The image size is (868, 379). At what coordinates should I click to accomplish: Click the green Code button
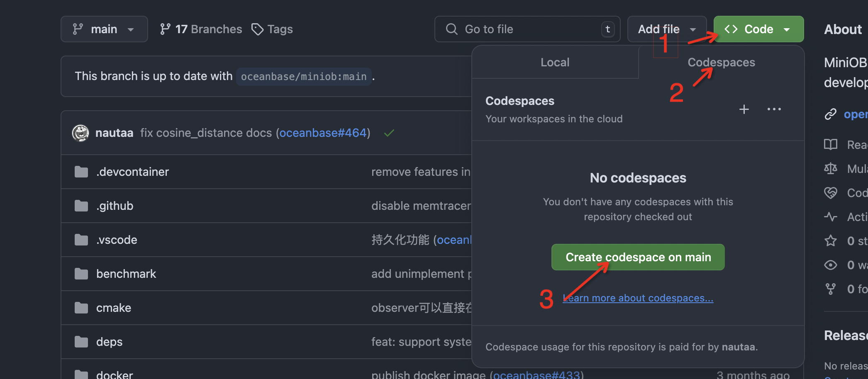pos(758,29)
